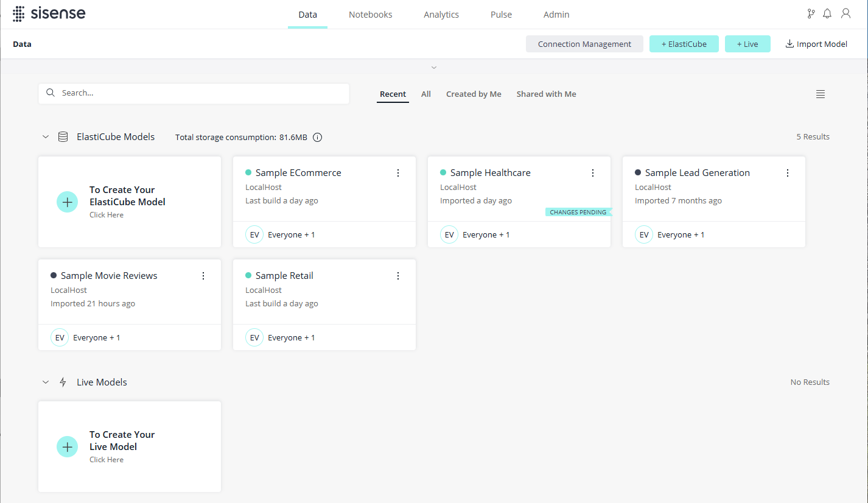
Task: Click "Last build a day ago" on Sample Retail
Action: tap(282, 304)
